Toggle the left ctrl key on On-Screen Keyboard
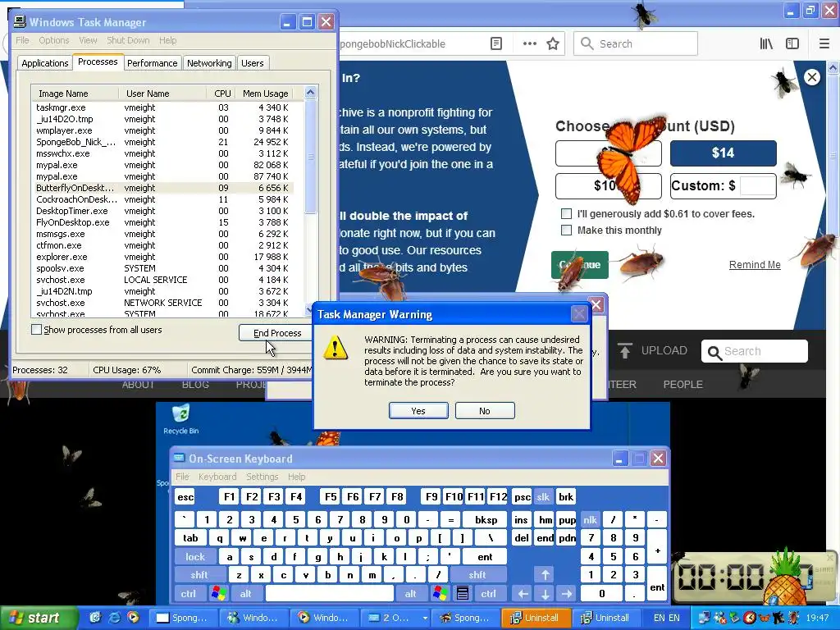This screenshot has width=840, height=630. (188, 594)
